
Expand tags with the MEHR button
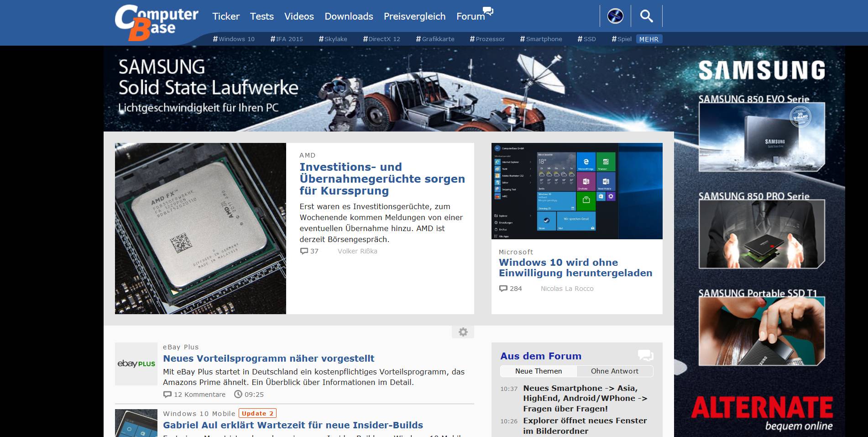click(x=649, y=39)
